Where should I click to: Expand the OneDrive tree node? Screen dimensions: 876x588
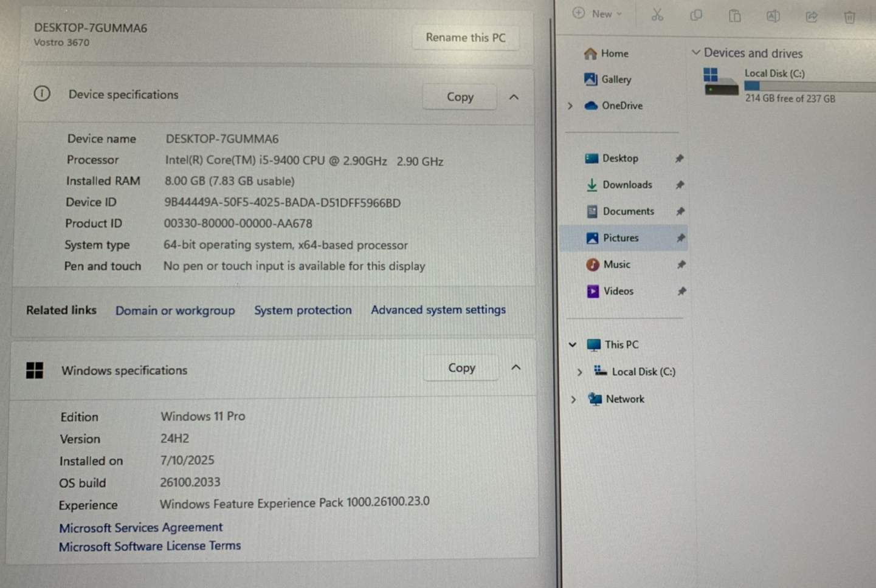pos(570,106)
